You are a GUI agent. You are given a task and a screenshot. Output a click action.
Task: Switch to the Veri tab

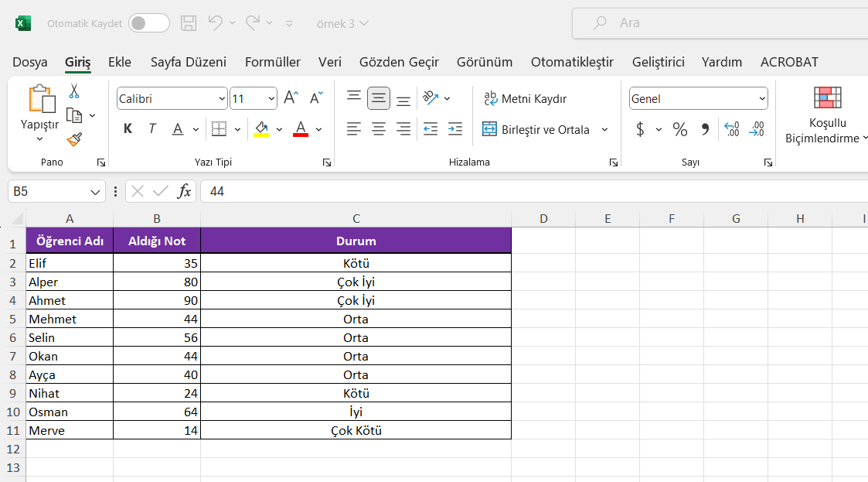coord(329,62)
